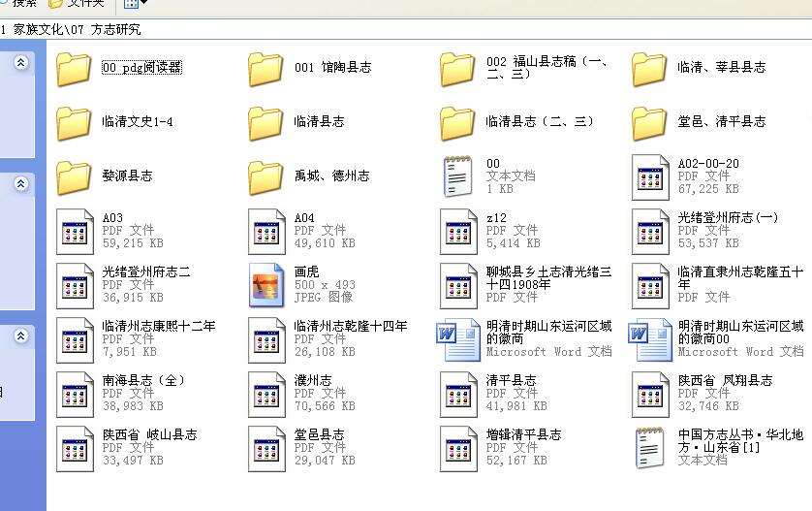Select the 光绪登州府志(一) PDF icon

point(650,232)
